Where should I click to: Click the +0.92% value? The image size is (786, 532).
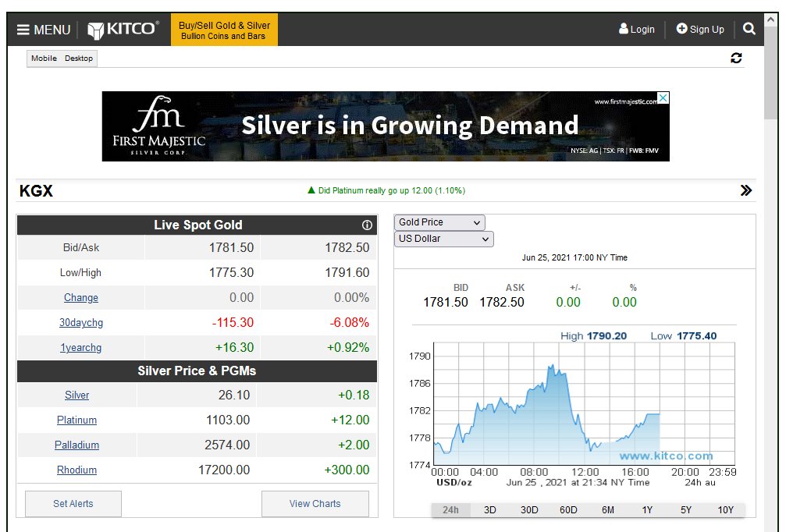348,348
